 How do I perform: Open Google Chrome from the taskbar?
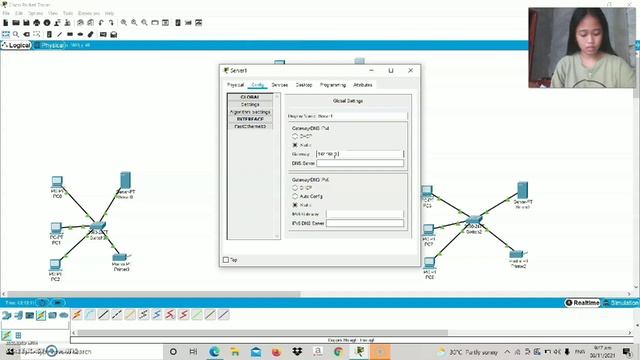click(x=338, y=351)
